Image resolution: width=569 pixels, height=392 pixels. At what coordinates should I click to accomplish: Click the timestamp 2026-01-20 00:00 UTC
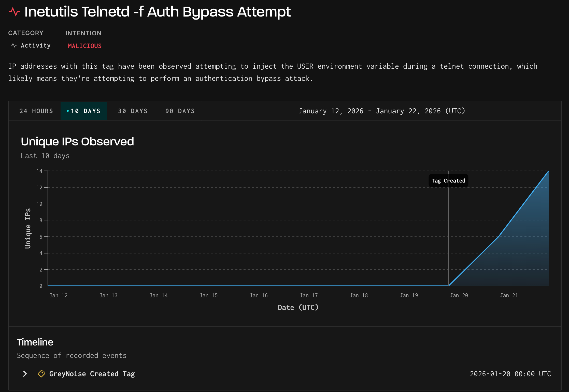click(510, 374)
